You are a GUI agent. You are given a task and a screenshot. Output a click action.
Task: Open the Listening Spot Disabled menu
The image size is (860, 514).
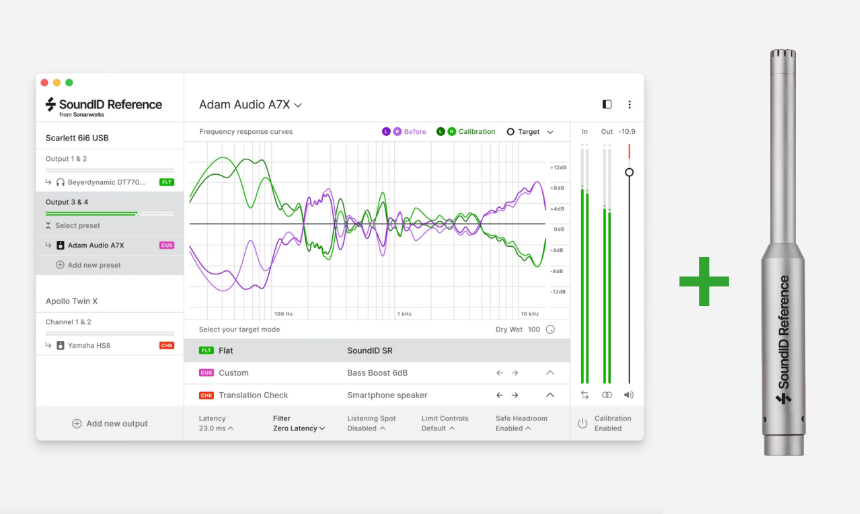pyautogui.click(x=371, y=423)
